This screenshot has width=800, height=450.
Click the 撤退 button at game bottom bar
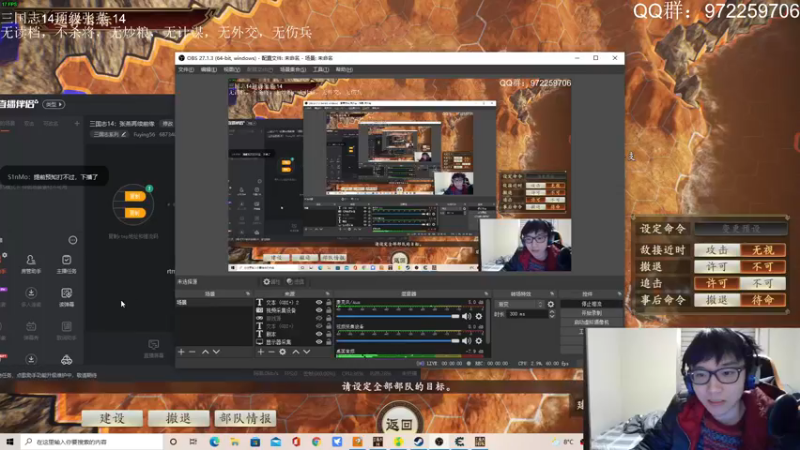(179, 418)
